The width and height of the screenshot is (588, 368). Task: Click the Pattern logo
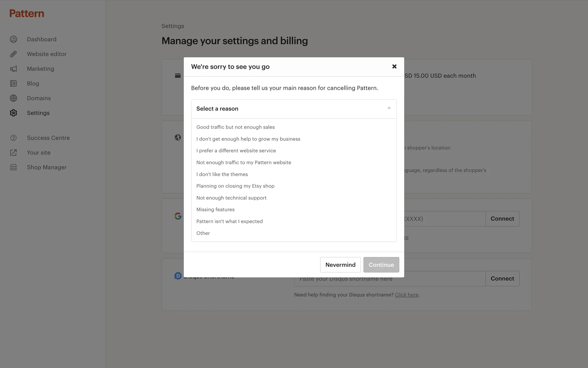click(27, 13)
